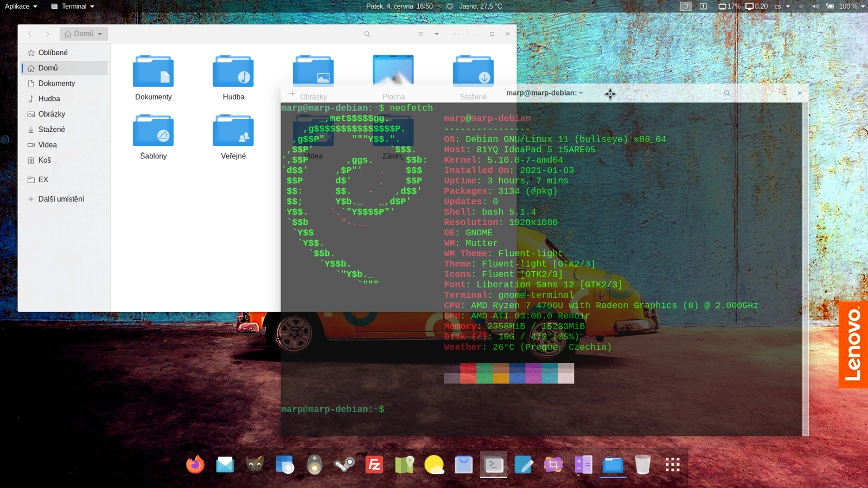Select the Hudba folder icon
The image size is (868, 488).
click(233, 71)
